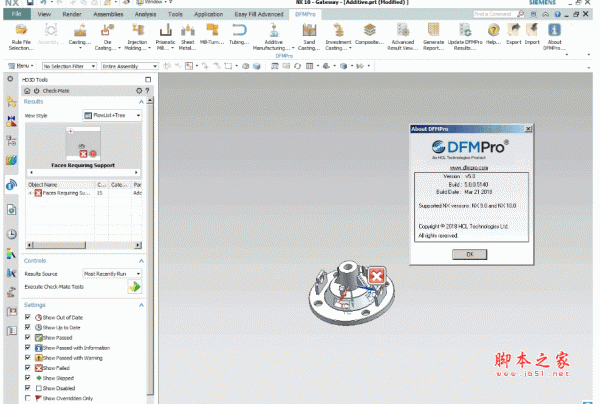Close the About DFMPro dialog
This screenshot has height=404, width=600.
(528, 129)
